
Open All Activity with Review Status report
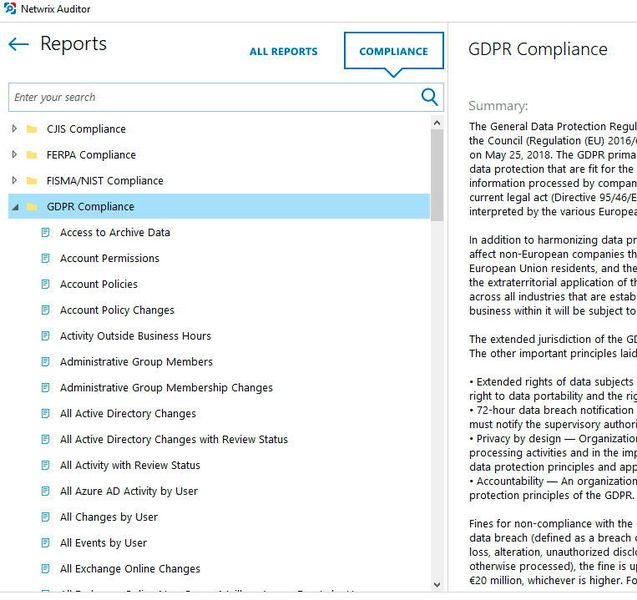coord(130,466)
